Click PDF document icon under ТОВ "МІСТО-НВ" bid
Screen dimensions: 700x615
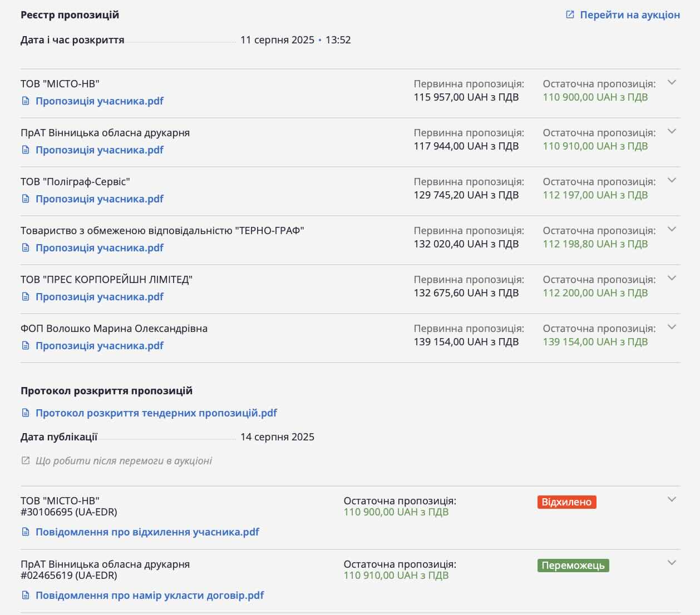tap(25, 101)
